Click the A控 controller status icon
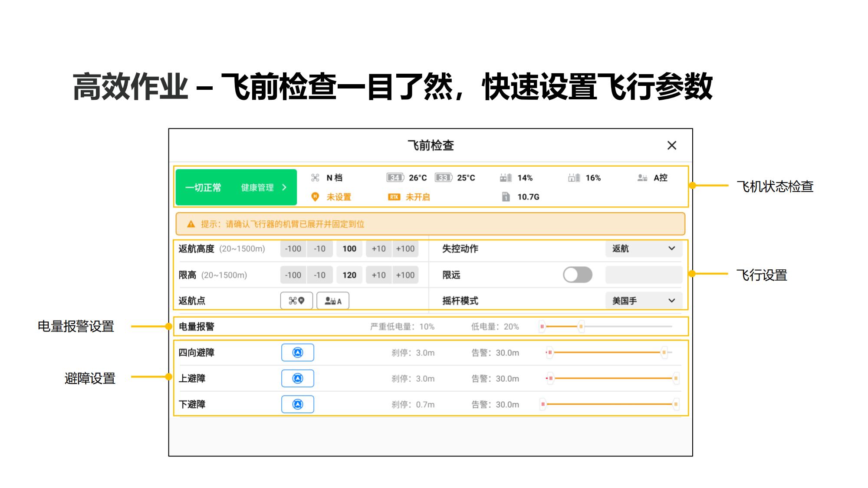This screenshot has height=488, width=868. coord(642,178)
